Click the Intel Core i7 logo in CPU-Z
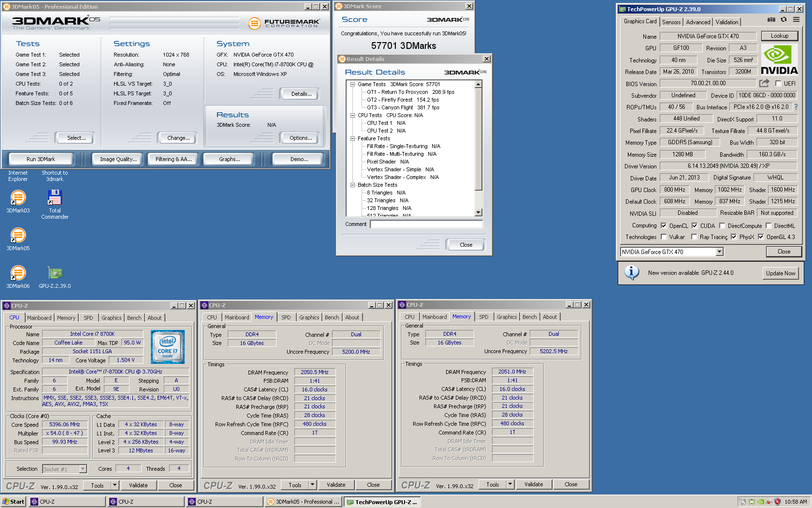 [x=168, y=347]
